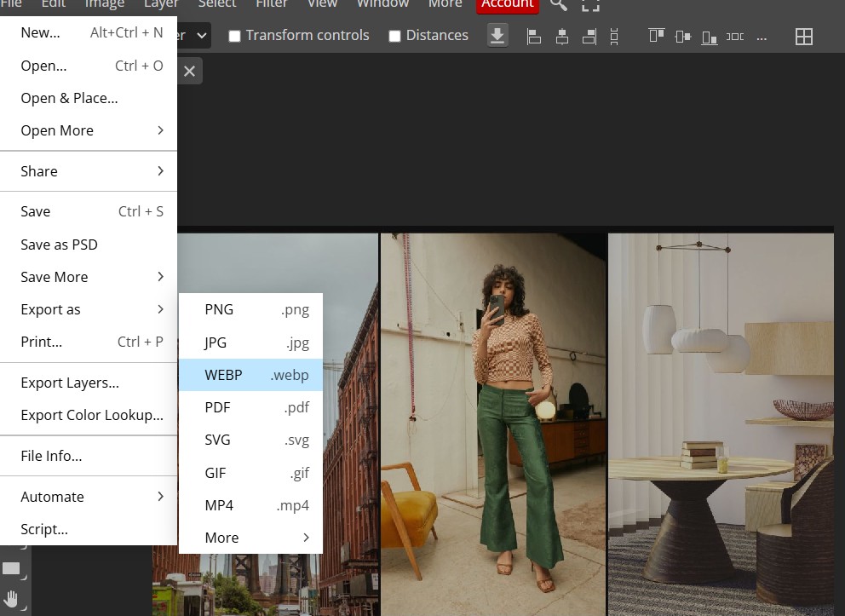This screenshot has height=616, width=845.
Task: Click the grid layout icon
Action: 803,36
